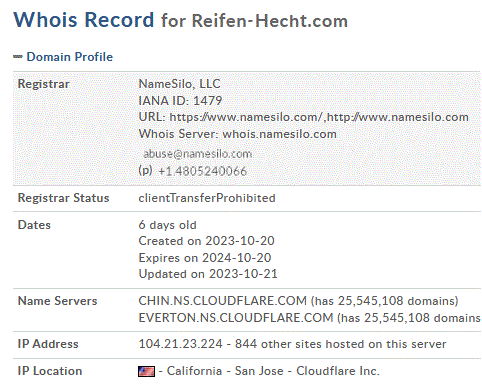Click the (p) phone label
Image resolution: width=482 pixels, height=385 pixels.
pyautogui.click(x=145, y=170)
